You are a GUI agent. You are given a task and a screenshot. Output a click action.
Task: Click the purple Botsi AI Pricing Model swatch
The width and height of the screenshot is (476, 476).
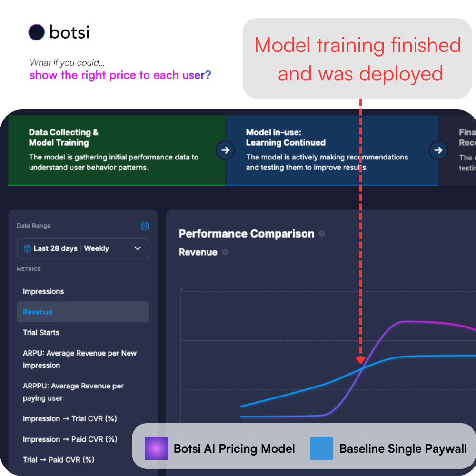tap(156, 448)
